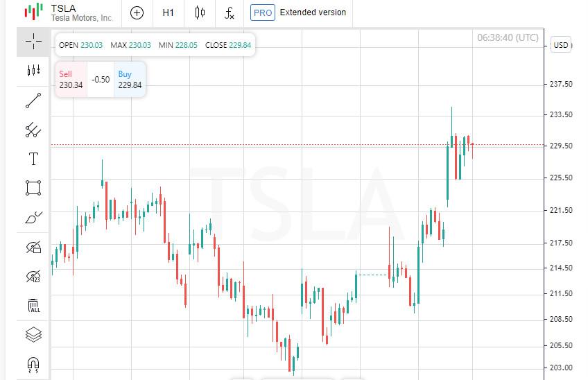
Task: Click the 233.50 price axis label
Action: 561,114
